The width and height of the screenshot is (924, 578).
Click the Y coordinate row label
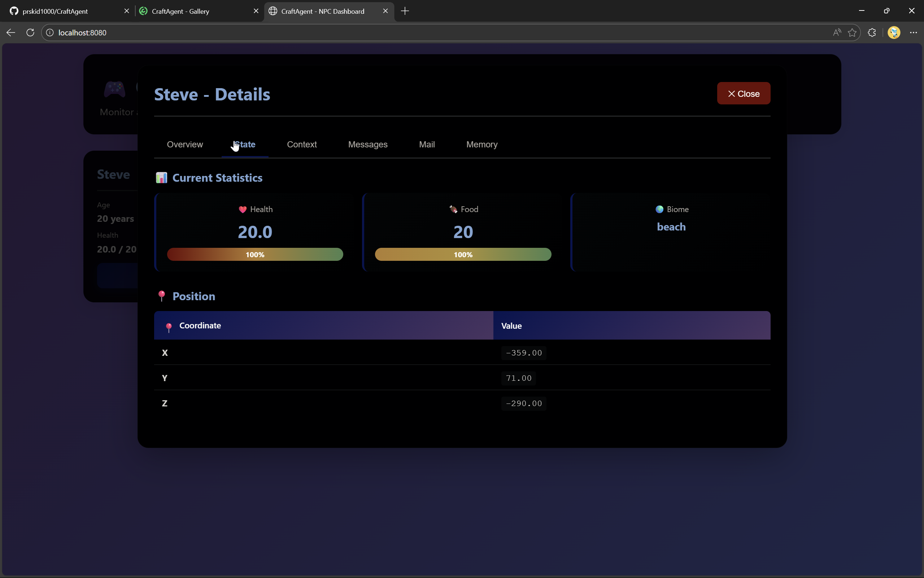[x=165, y=378]
